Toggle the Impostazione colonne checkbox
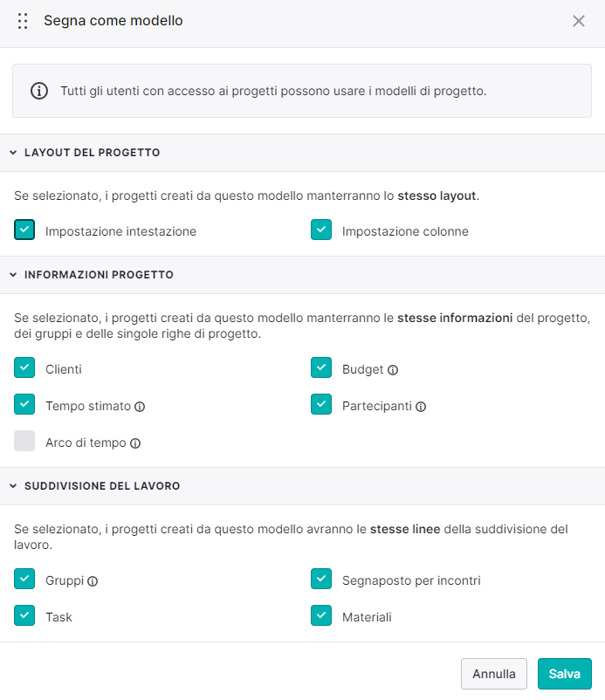The width and height of the screenshot is (605, 700). coord(321,230)
